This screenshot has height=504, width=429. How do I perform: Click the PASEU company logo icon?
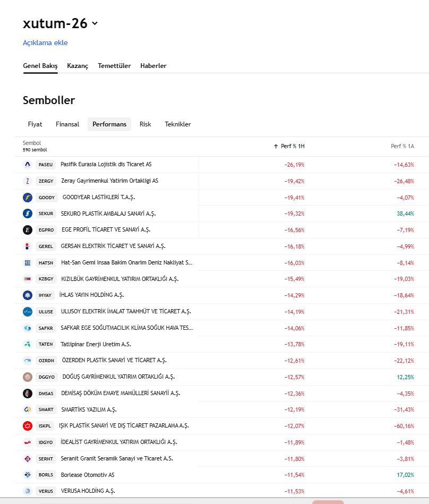pos(28,165)
